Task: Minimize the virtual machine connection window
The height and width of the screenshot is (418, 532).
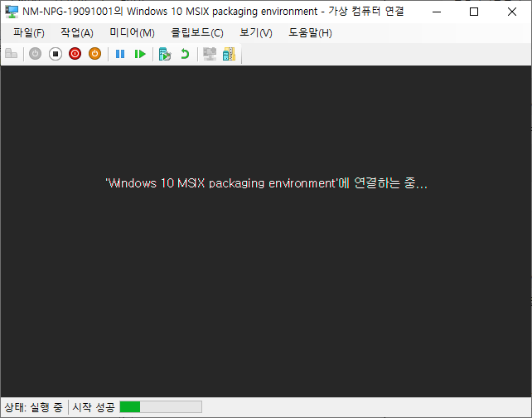Action: pyautogui.click(x=437, y=12)
